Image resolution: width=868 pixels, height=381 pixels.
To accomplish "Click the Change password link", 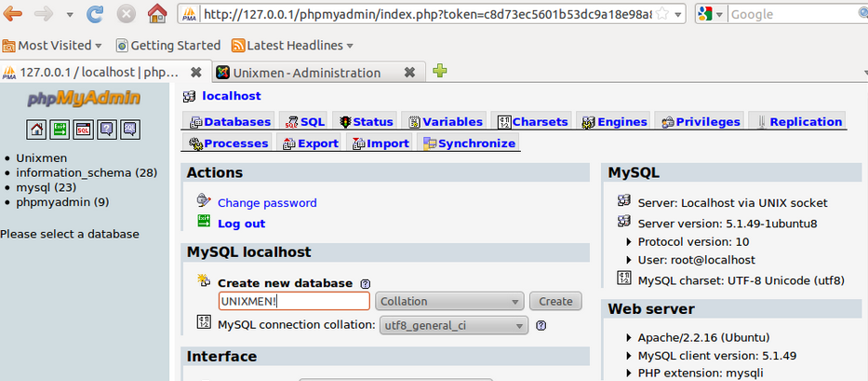I will click(267, 203).
